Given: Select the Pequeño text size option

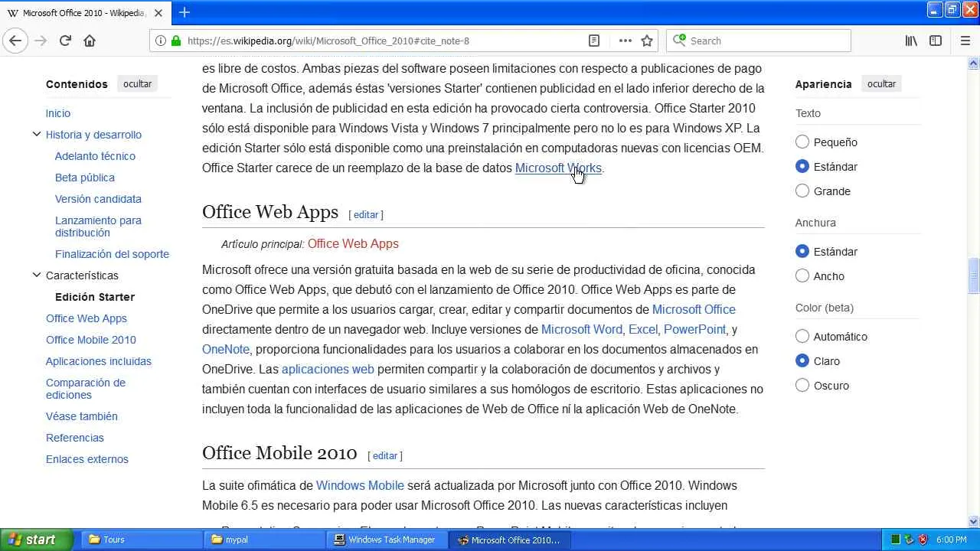Looking at the screenshot, I should (802, 142).
